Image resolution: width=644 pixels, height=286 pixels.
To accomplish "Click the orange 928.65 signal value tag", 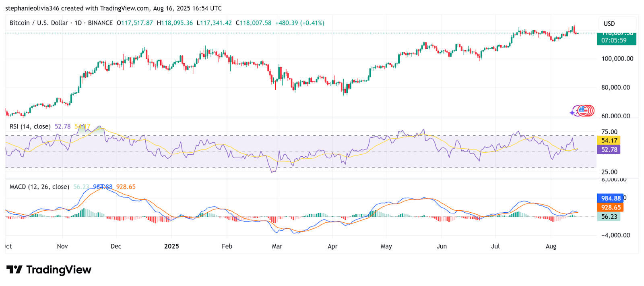I will 610,207.
